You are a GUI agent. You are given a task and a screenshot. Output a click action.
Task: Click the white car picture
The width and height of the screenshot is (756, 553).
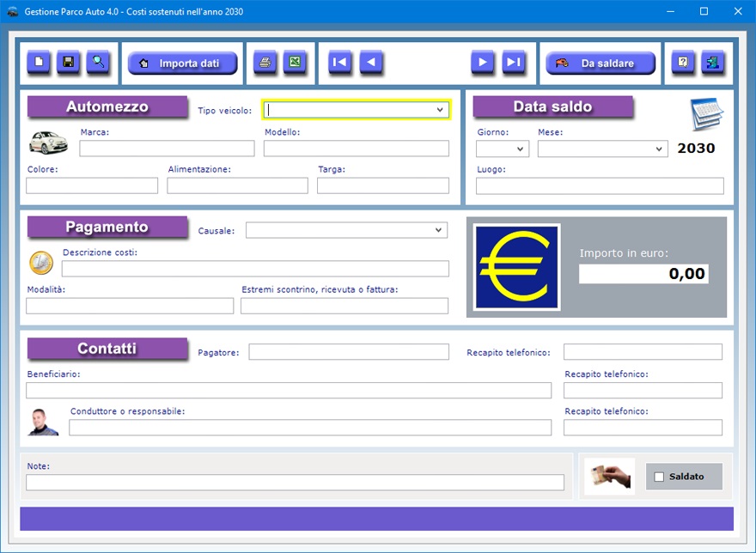point(48,143)
